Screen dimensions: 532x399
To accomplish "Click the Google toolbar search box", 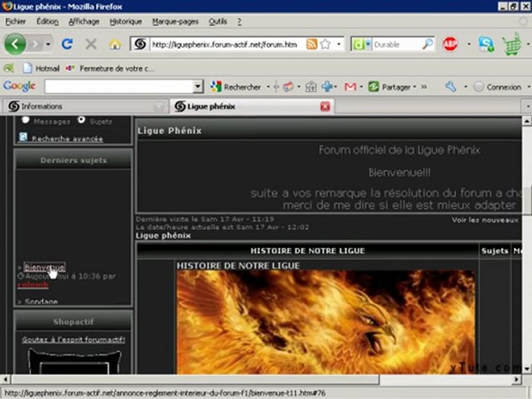I will pyautogui.click(x=119, y=86).
